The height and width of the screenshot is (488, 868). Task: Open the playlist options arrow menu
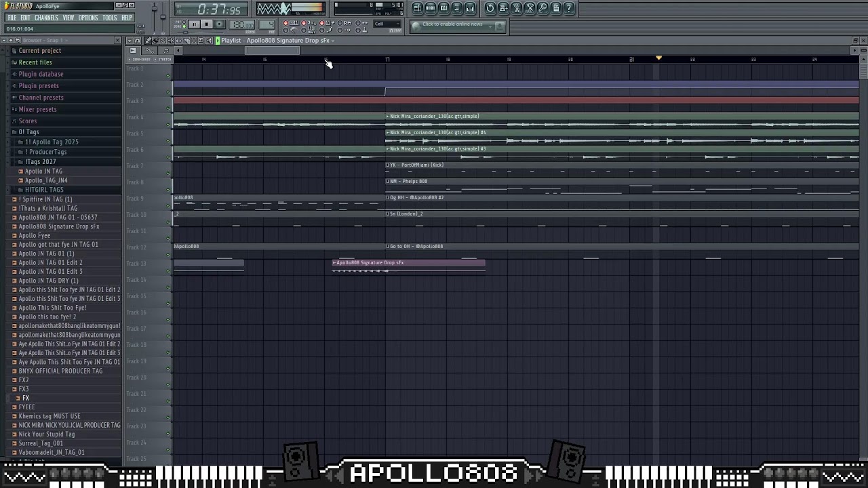tap(130, 41)
